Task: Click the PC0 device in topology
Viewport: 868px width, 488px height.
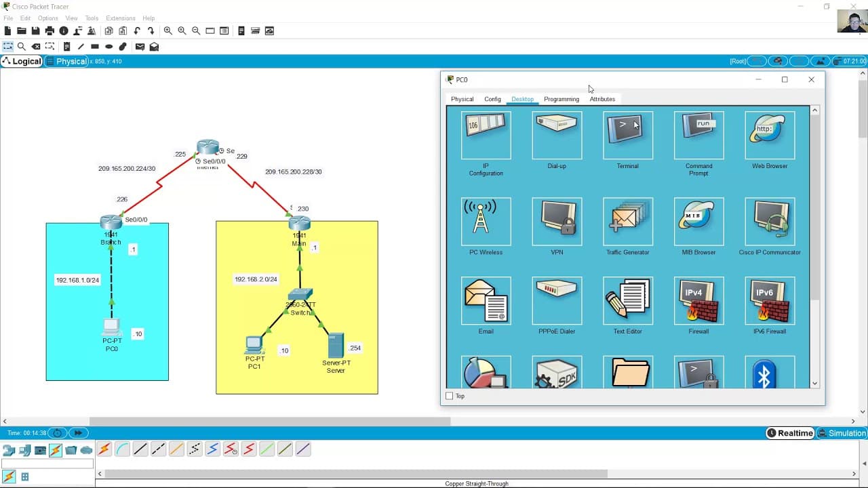Action: [x=111, y=328]
